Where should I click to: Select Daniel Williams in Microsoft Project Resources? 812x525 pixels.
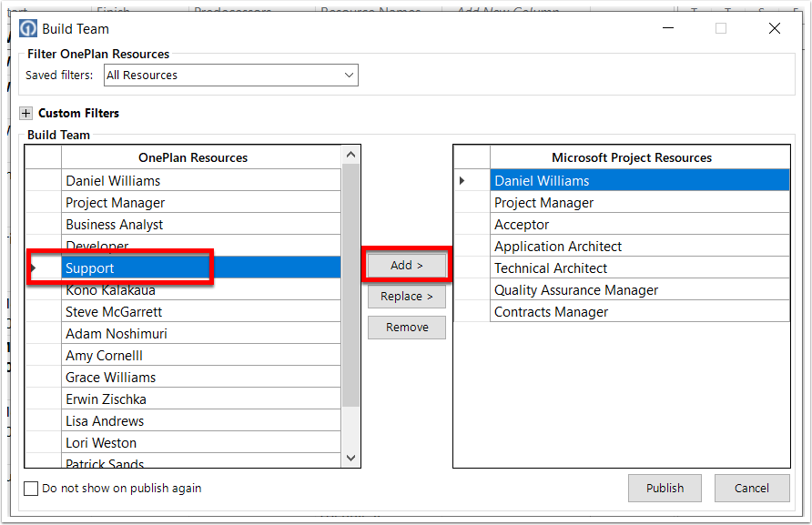click(640, 181)
